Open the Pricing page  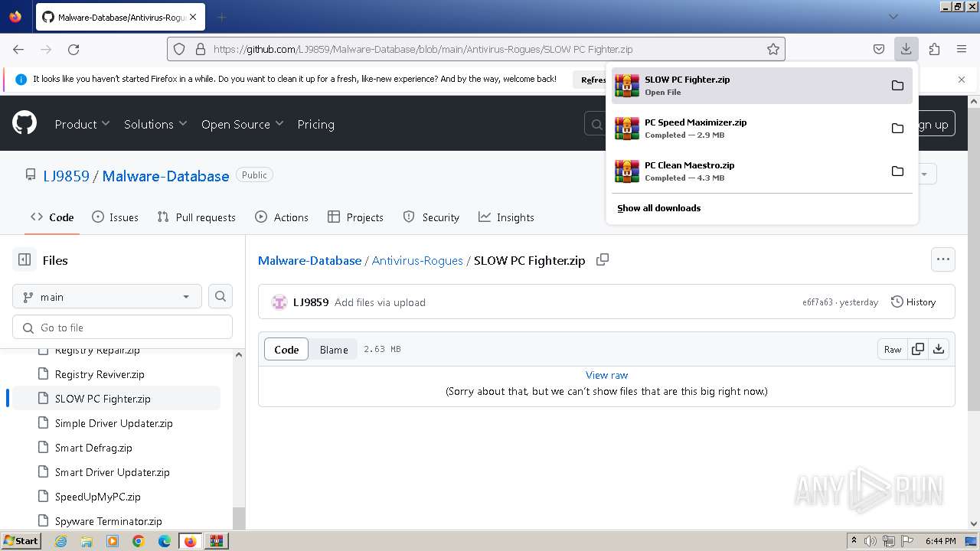[315, 124]
